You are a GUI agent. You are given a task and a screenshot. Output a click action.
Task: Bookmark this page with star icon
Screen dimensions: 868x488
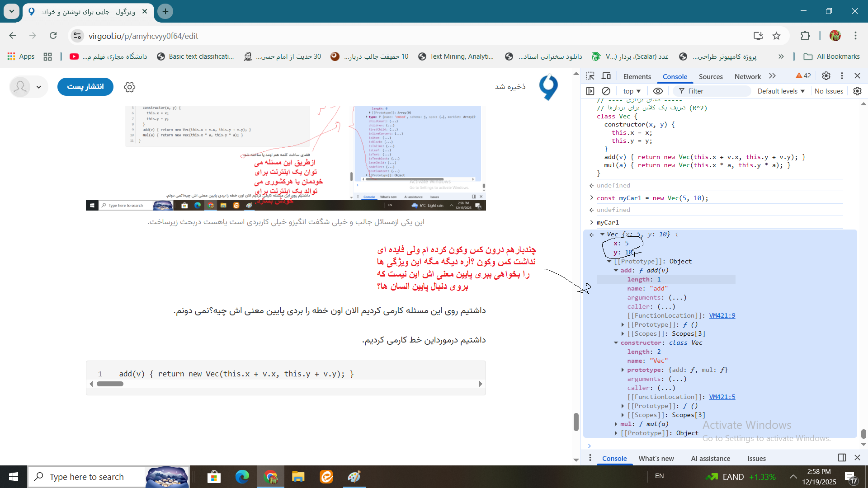tap(776, 36)
